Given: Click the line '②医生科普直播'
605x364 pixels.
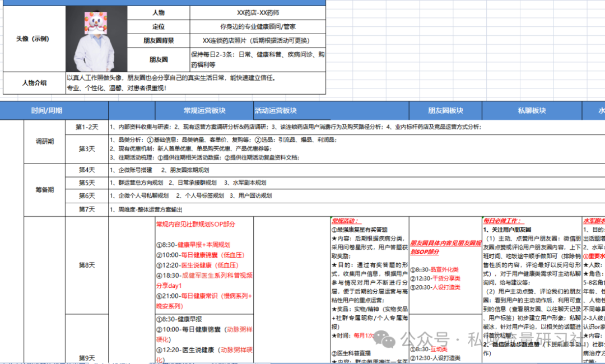Looking at the screenshot, I should tap(351, 353).
